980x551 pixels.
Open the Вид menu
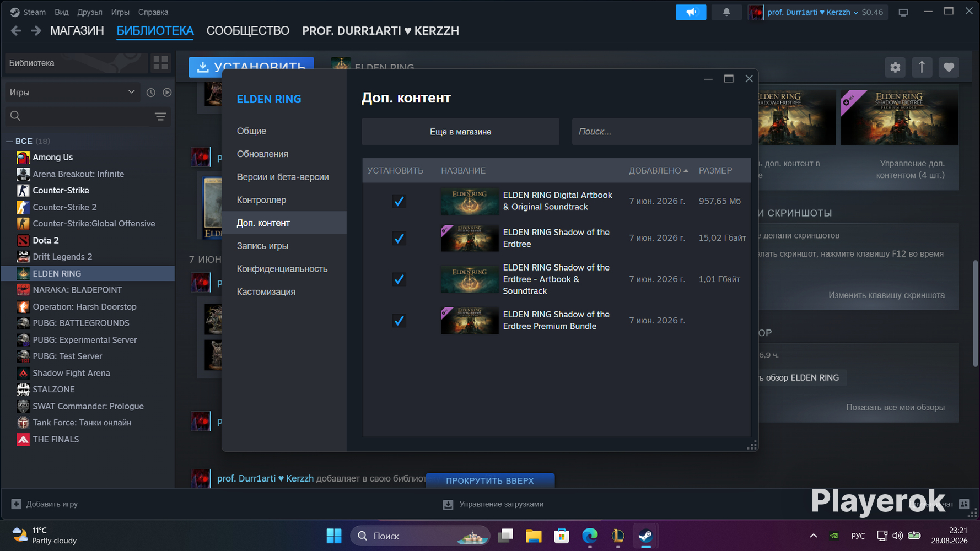pyautogui.click(x=62, y=12)
